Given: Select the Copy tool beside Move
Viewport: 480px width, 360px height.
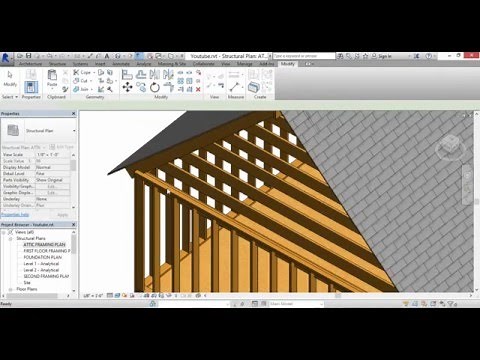Looking at the screenshot, I should [x=141, y=87].
